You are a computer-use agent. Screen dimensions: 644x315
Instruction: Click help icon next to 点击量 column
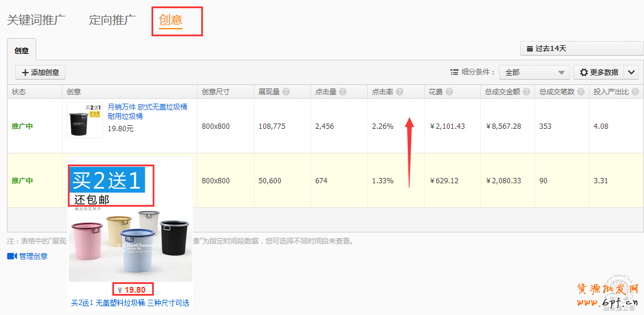[343, 92]
